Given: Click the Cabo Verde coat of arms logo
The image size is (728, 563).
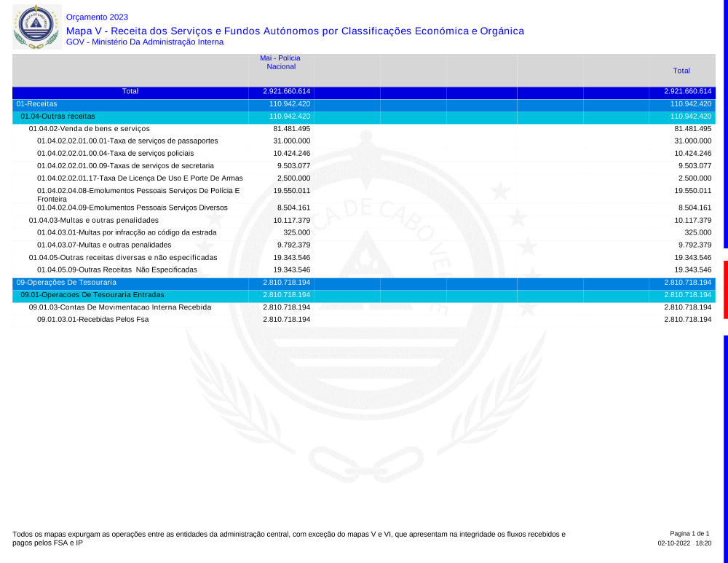Looking at the screenshot, I should (36, 27).
